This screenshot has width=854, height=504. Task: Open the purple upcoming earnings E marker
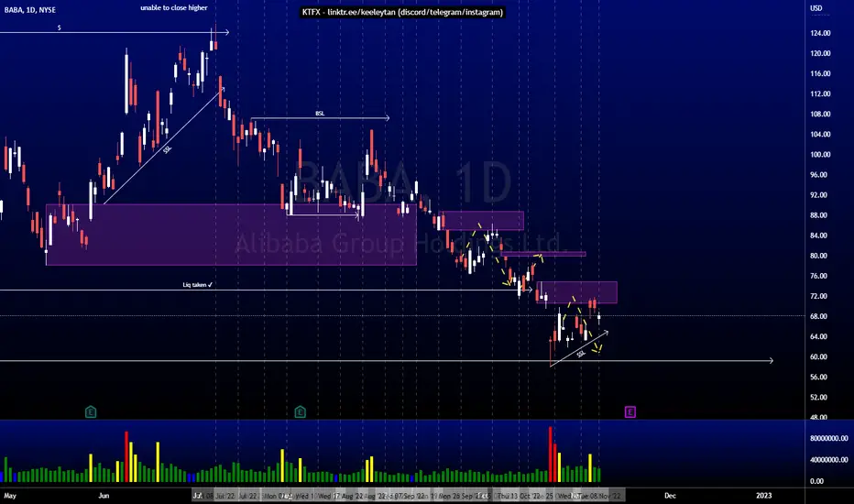coord(630,412)
